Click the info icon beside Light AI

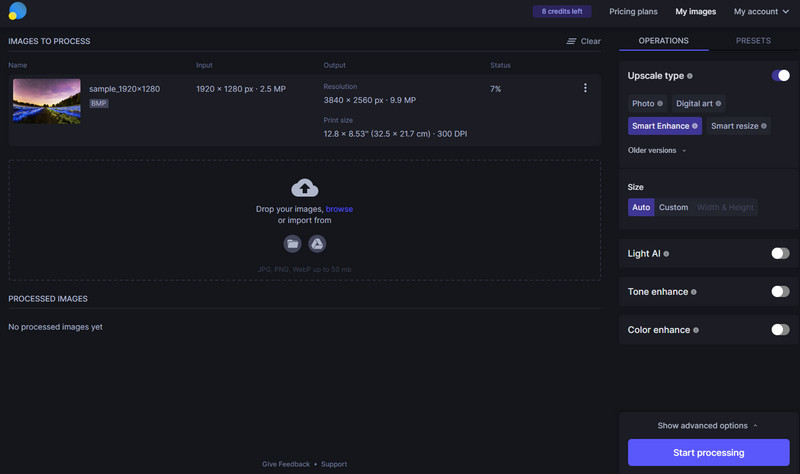(666, 254)
